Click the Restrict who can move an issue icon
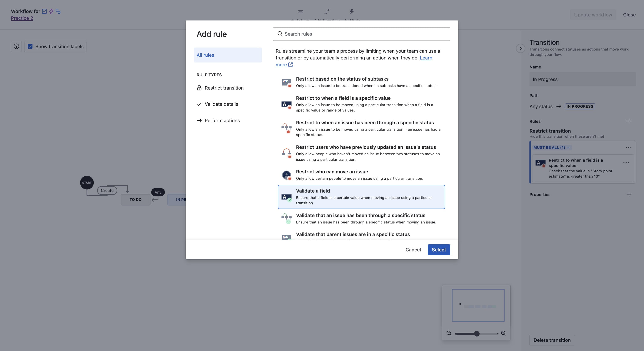Screen dimensions: 644x351 (x=286, y=175)
